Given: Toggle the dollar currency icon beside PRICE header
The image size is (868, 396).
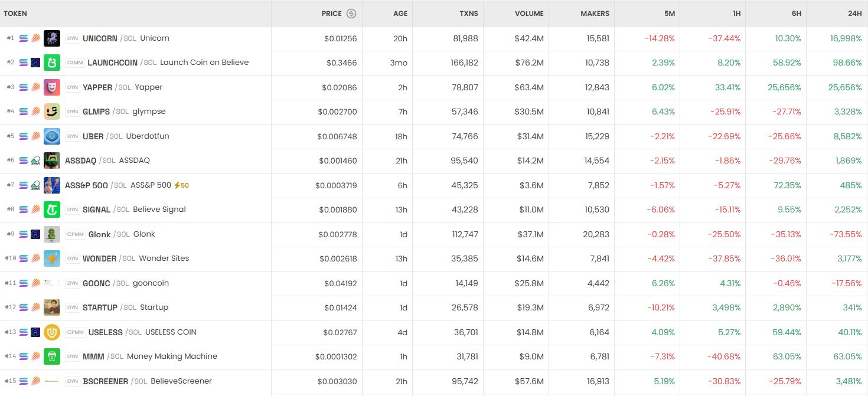Looking at the screenshot, I should click(x=351, y=14).
